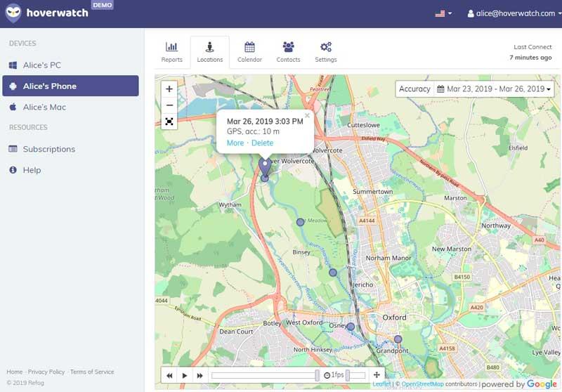Image resolution: width=562 pixels, height=392 pixels.
Task: Switch to the Contacts tab
Action: (288, 52)
